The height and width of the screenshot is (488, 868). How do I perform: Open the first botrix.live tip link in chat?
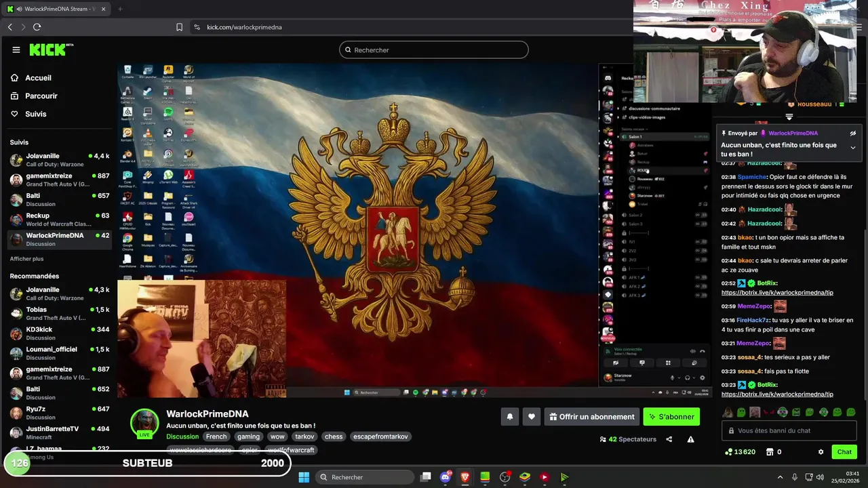[x=777, y=293]
